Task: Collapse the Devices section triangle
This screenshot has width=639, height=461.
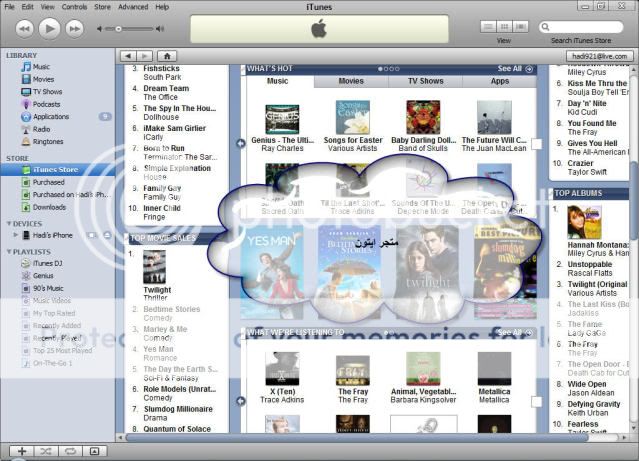Action: pyautogui.click(x=9, y=224)
